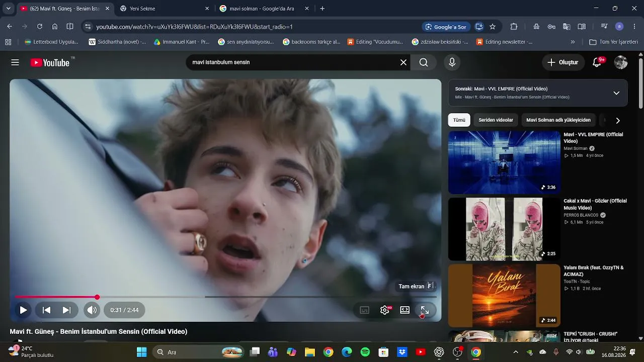The image size is (644, 362).
Task: Visit the TosiTN - Topic channel name
Action: tap(577, 282)
